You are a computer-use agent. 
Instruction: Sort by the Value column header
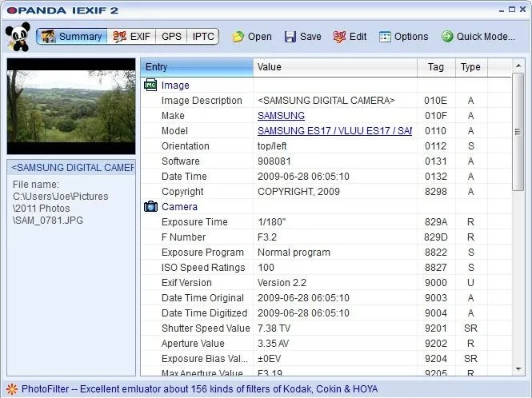tap(335, 67)
